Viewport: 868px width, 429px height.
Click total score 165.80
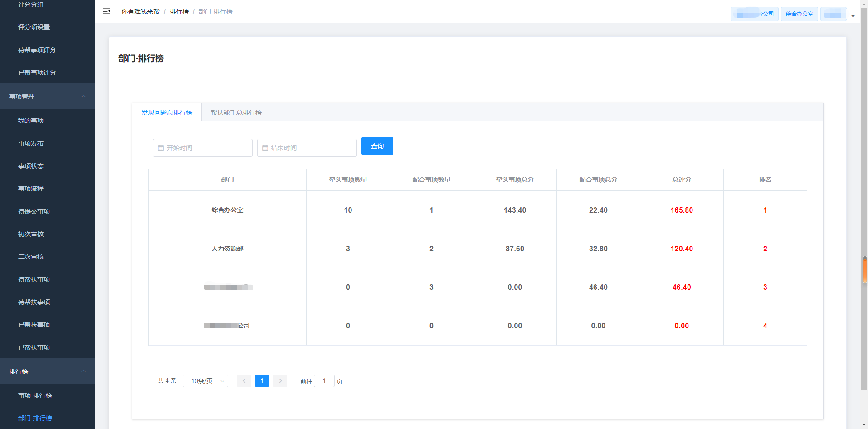(682, 210)
